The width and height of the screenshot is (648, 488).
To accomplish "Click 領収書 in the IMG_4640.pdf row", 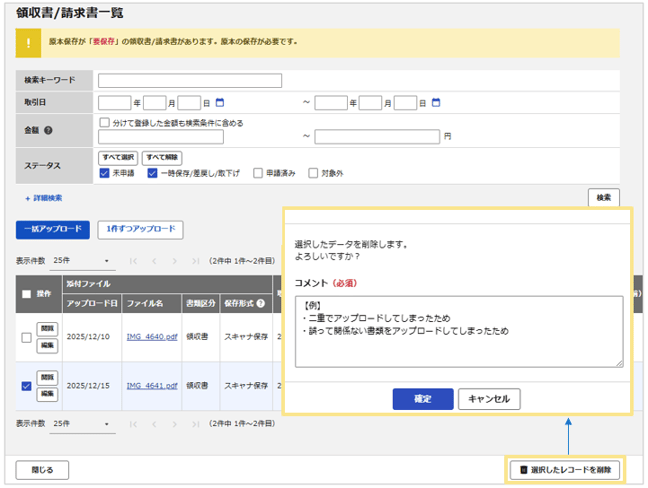I will click(x=197, y=337).
